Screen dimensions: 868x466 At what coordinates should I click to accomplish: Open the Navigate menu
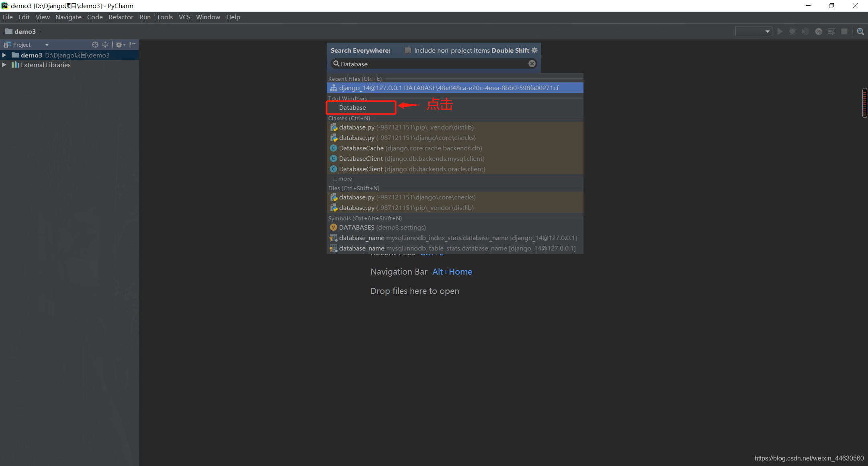click(x=68, y=17)
